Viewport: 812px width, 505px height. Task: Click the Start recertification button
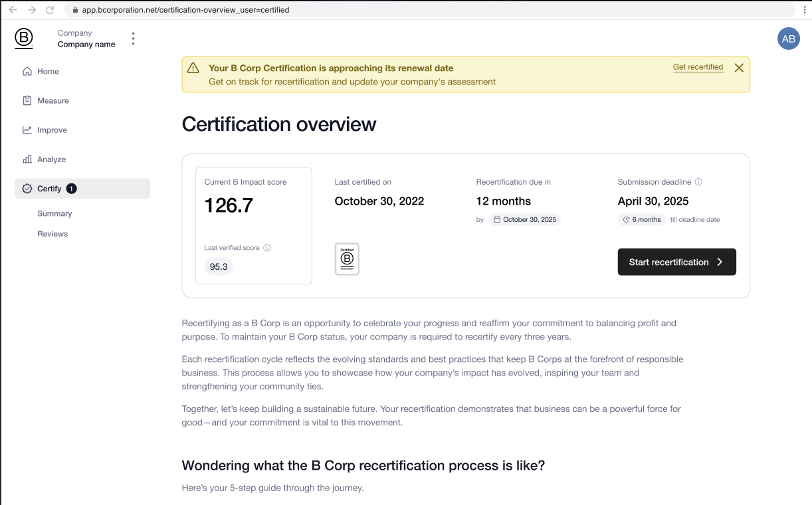(x=676, y=262)
